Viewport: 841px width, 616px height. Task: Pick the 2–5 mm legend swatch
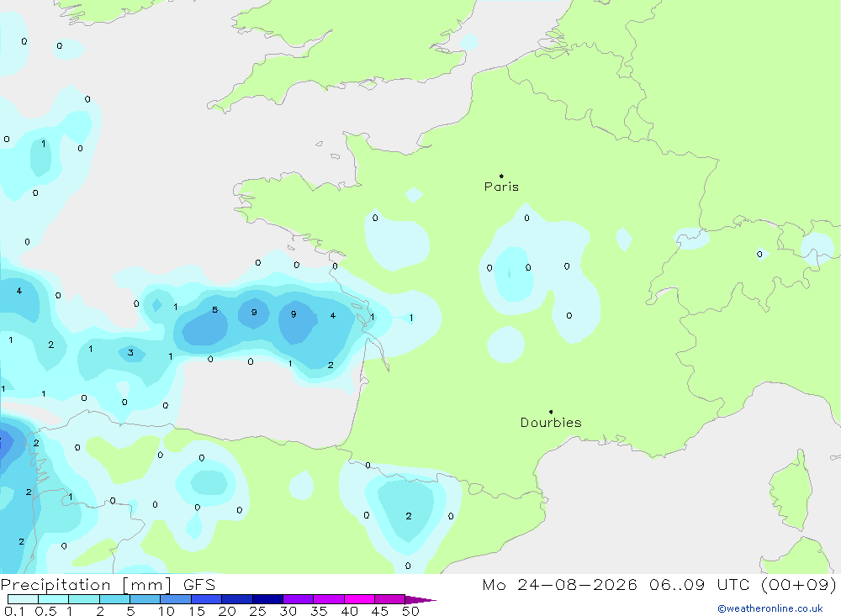coord(114,599)
